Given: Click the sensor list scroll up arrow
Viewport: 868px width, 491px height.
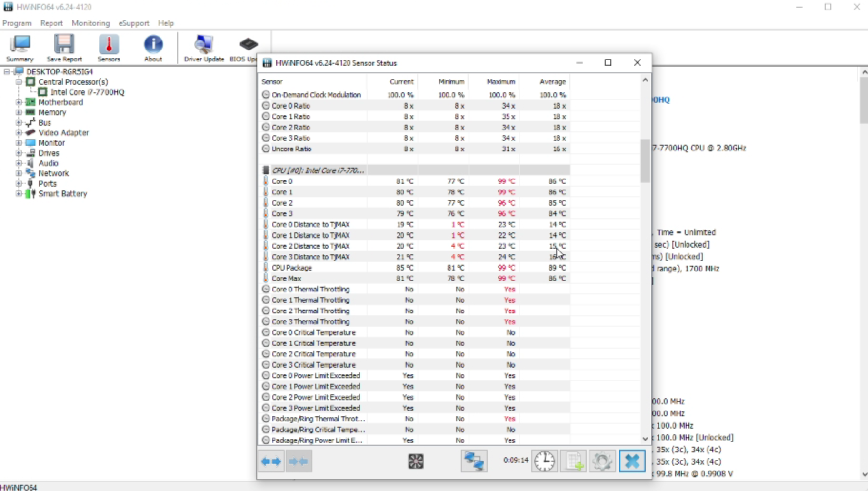Looking at the screenshot, I should click(645, 80).
